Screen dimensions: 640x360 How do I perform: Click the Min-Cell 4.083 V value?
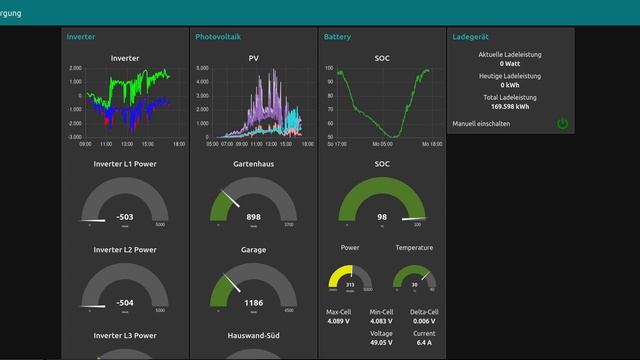(381, 321)
